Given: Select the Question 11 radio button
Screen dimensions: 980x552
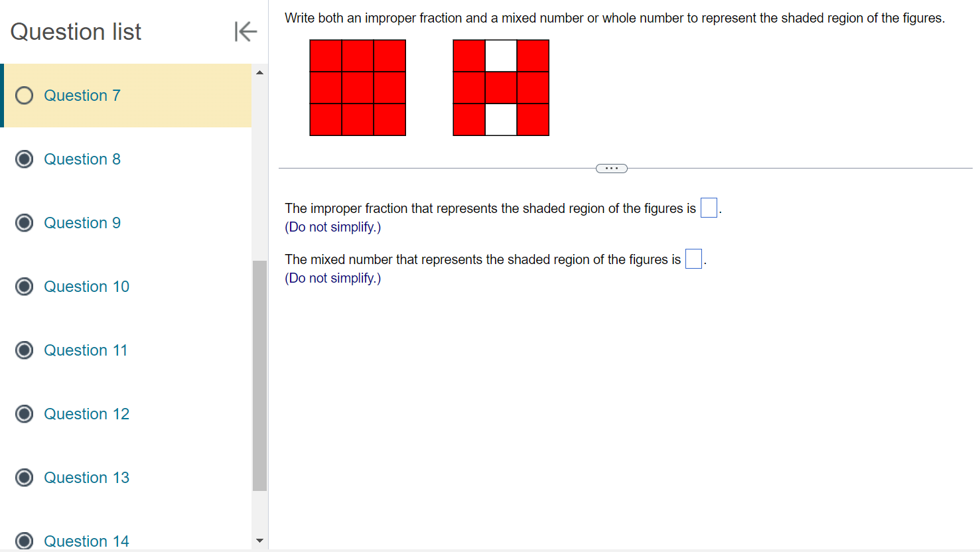Looking at the screenshot, I should tap(24, 350).
